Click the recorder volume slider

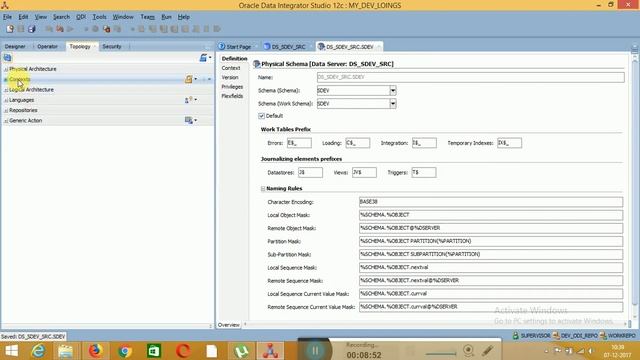tap(441, 353)
